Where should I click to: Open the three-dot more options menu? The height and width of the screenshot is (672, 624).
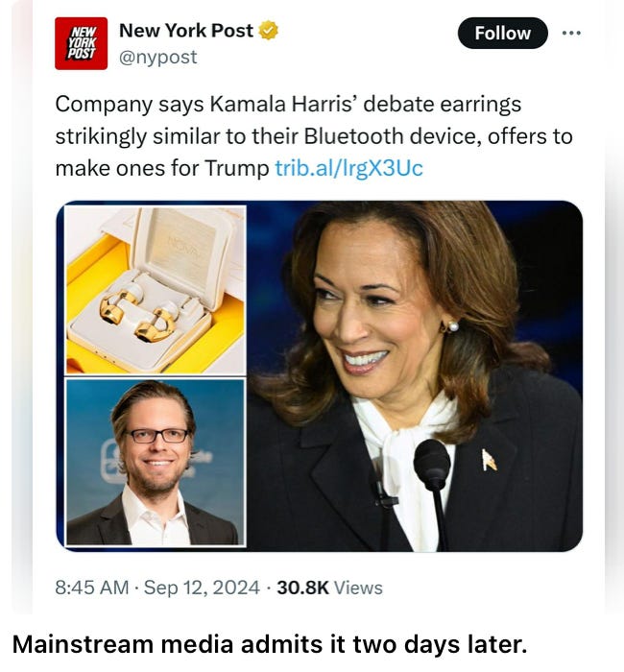[571, 33]
